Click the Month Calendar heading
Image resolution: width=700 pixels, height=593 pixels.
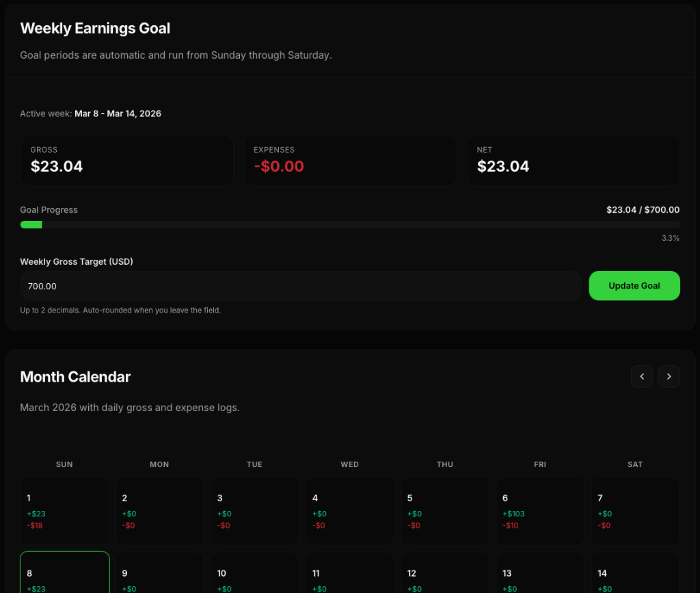coord(75,377)
